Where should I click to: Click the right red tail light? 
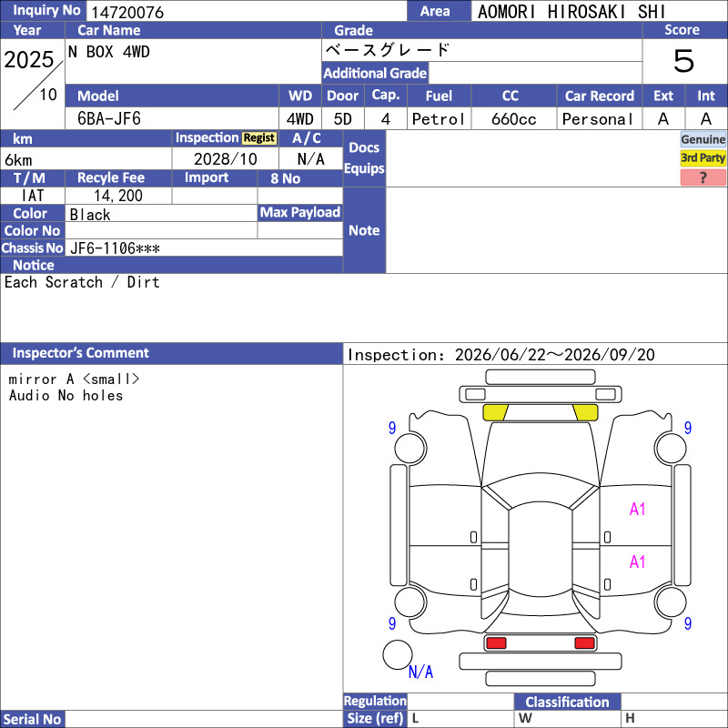pyautogui.click(x=584, y=643)
